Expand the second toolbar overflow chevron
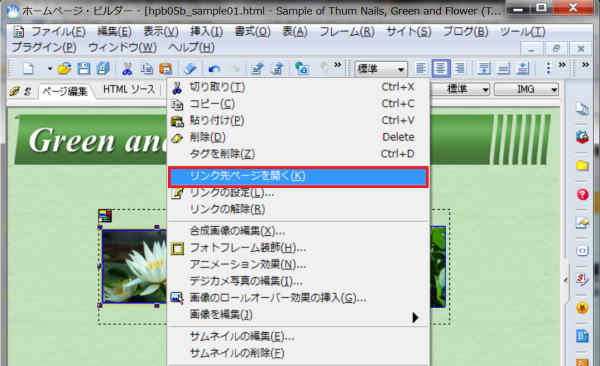The height and width of the screenshot is (366, 600). (x=562, y=65)
